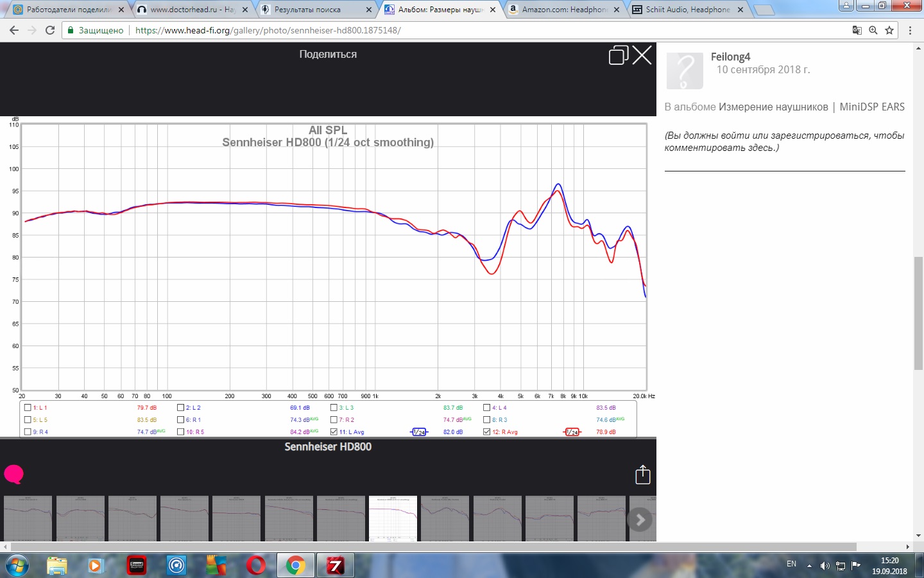
Task: Click the Поделиться share link
Action: (328, 55)
